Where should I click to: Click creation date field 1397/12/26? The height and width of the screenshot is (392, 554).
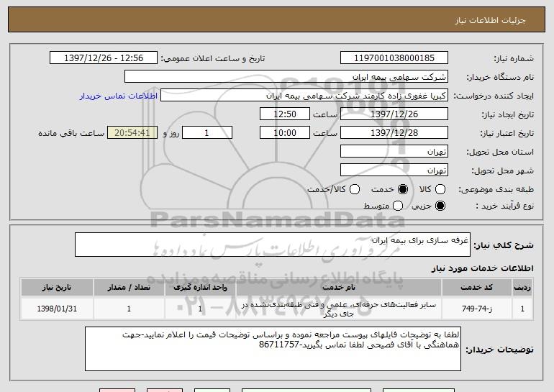tap(394, 114)
